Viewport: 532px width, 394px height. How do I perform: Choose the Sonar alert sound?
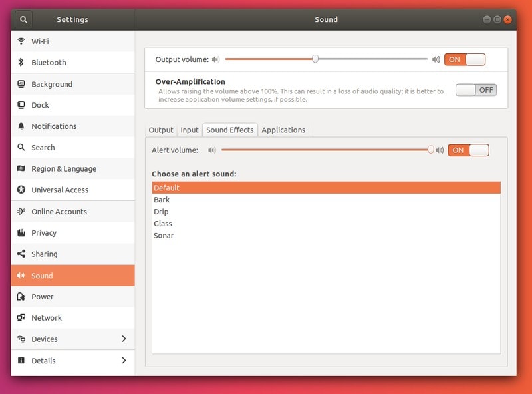[x=164, y=236]
